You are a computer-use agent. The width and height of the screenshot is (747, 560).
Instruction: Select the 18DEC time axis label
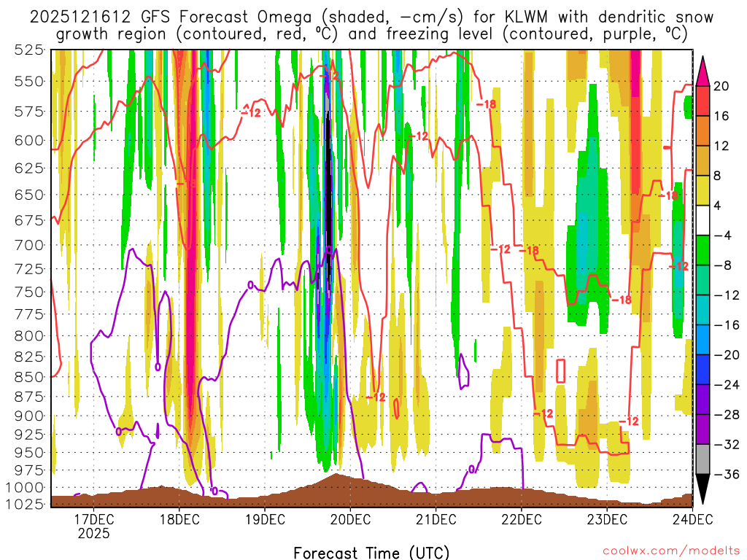pos(179,519)
